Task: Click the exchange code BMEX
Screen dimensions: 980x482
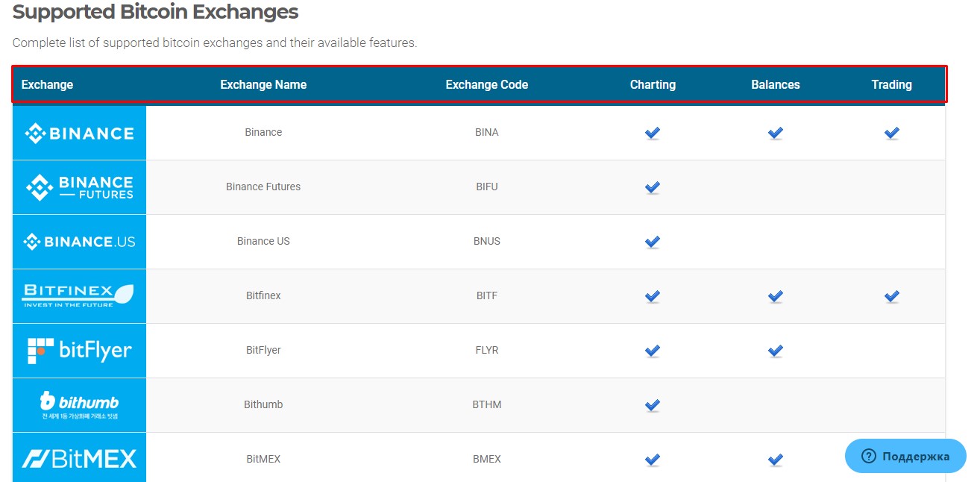Action: click(x=487, y=459)
